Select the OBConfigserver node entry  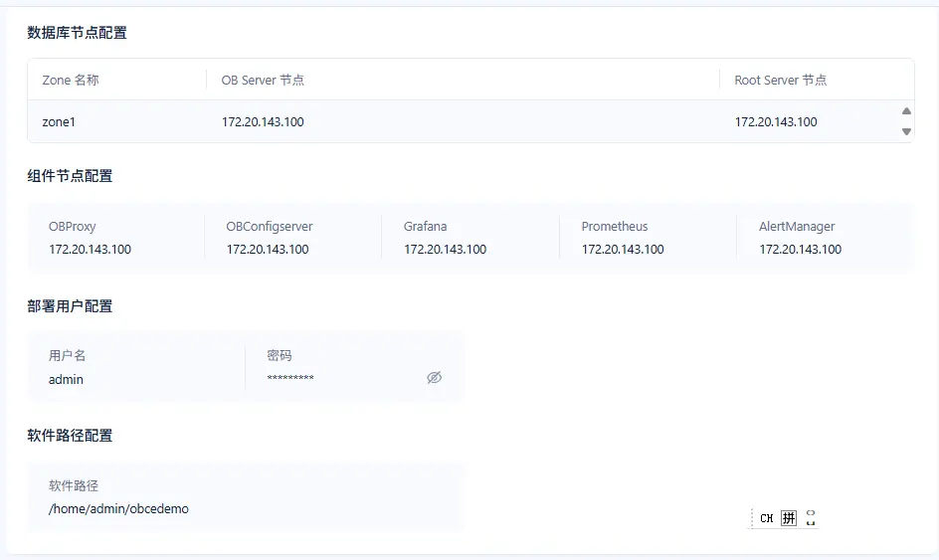coord(268,238)
